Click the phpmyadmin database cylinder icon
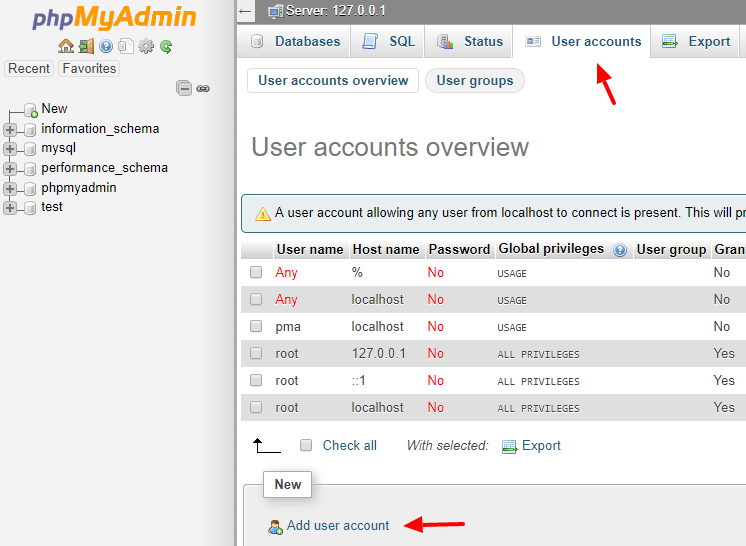The height and width of the screenshot is (546, 746). 30,188
